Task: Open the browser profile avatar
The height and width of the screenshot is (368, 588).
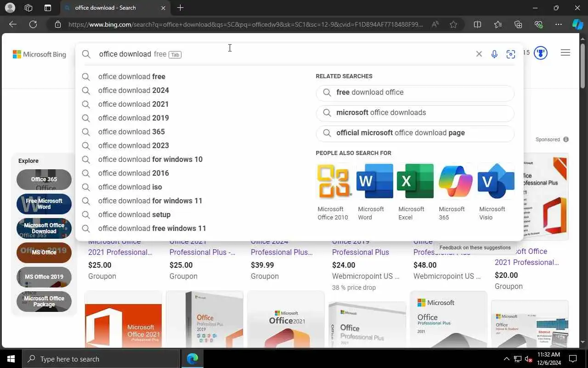Action: (x=10, y=8)
